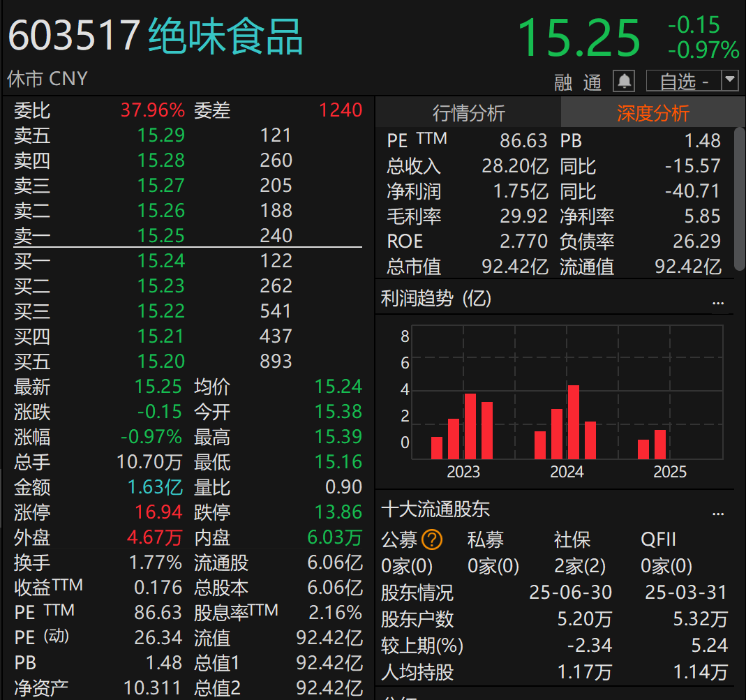Click the more-options icon on 十大流通股东 panel

coord(718,514)
